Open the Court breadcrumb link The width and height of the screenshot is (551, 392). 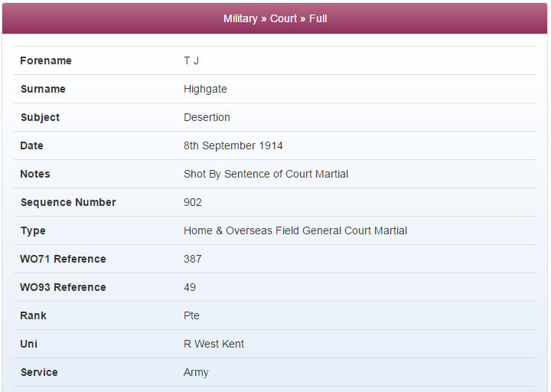tap(283, 18)
